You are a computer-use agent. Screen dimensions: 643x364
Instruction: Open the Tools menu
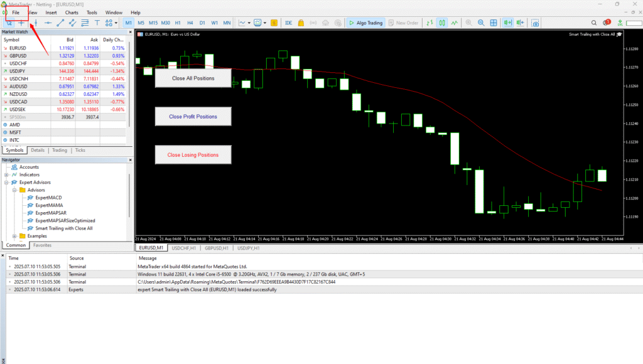point(92,13)
